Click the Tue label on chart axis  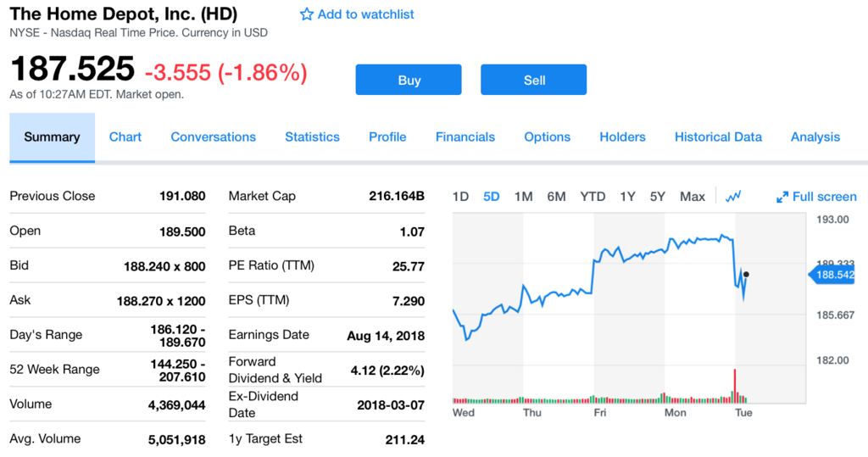743,413
